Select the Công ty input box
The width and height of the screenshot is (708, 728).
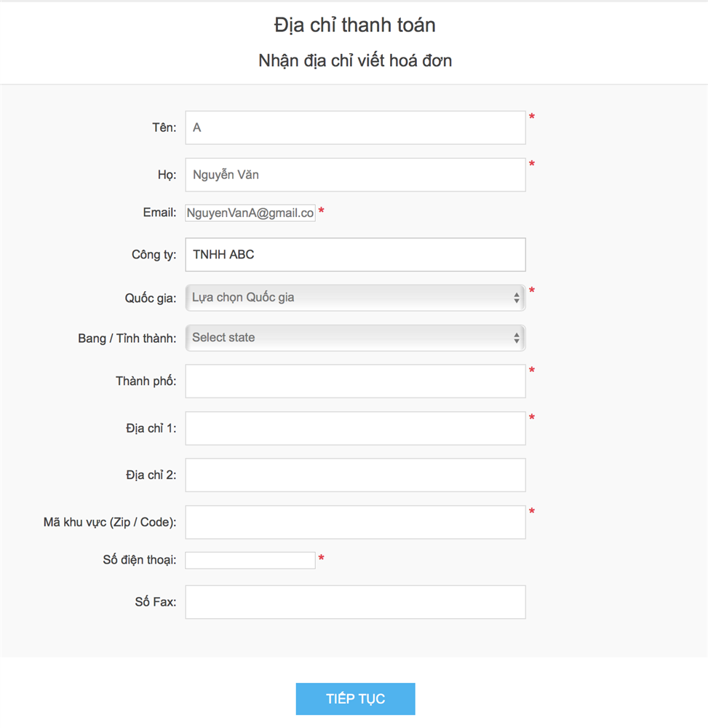point(355,255)
